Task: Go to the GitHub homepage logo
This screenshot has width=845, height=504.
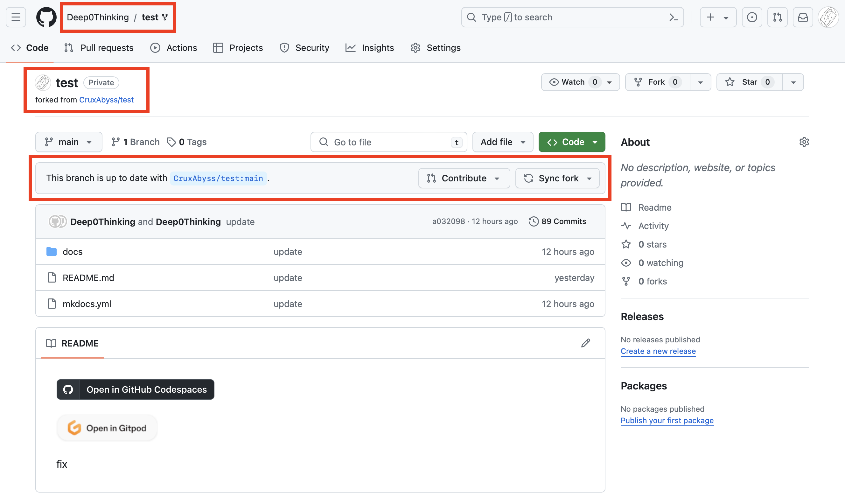Action: (x=46, y=17)
